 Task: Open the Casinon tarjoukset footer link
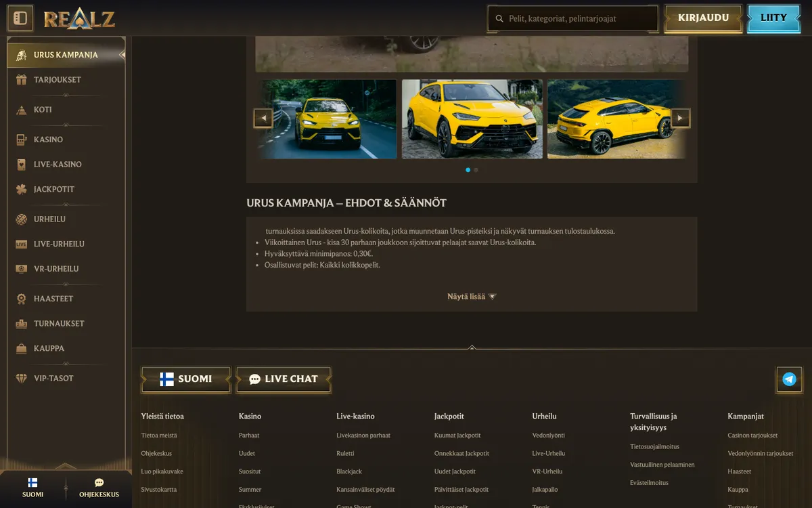[752, 436]
